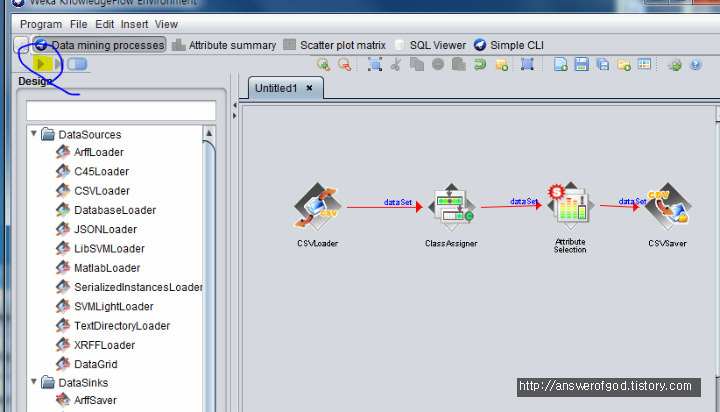Switch to Attribute summary perspective
720x412 pixels.
click(224, 45)
